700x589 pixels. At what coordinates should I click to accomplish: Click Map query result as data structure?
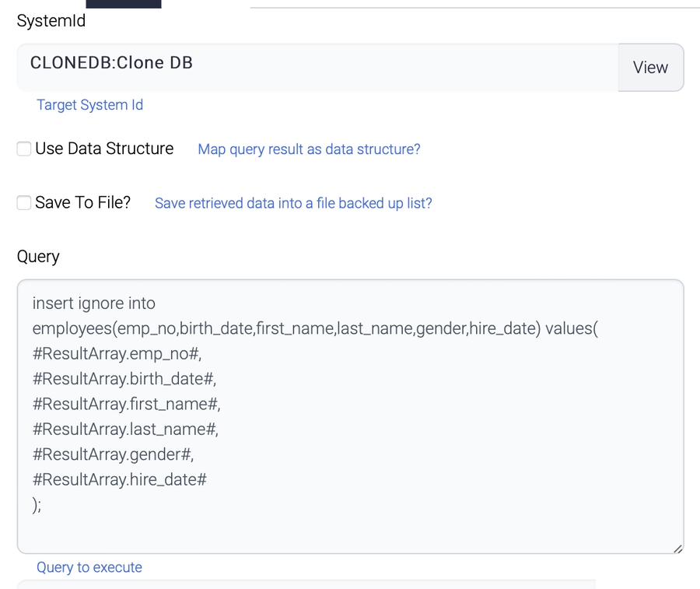point(308,149)
